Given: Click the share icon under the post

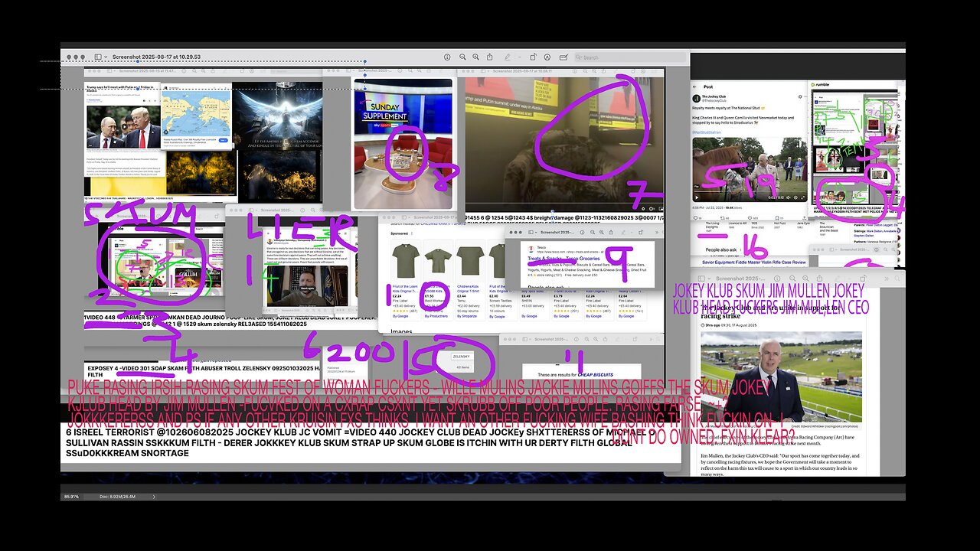Looking at the screenshot, I should (804, 217).
